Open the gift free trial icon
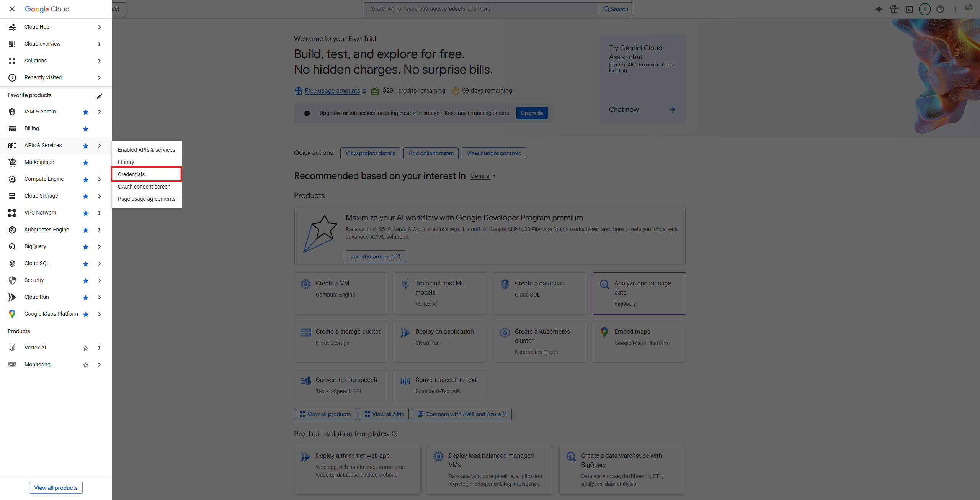The height and width of the screenshot is (500, 980). coord(894,9)
